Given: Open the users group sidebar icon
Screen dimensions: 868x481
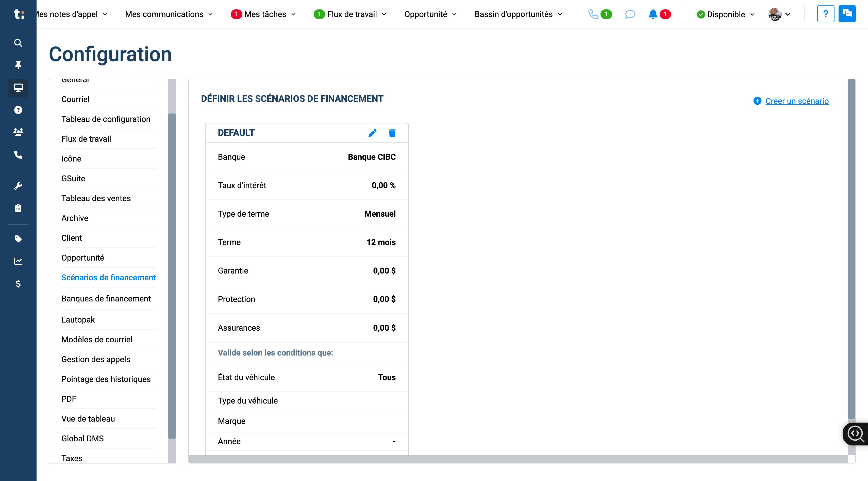Looking at the screenshot, I should point(18,132).
